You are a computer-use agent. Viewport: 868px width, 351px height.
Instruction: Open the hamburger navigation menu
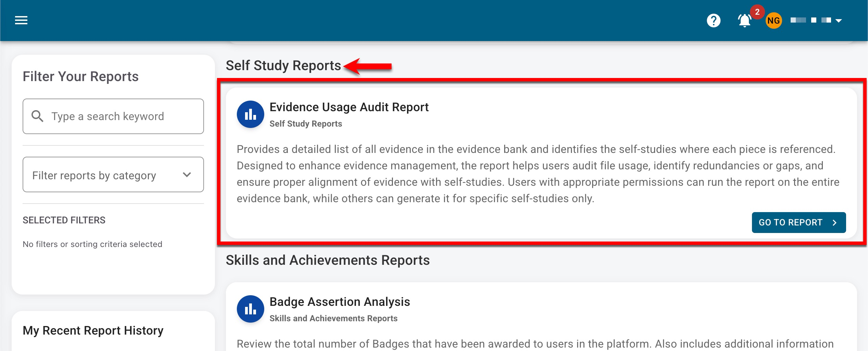pyautogui.click(x=21, y=21)
